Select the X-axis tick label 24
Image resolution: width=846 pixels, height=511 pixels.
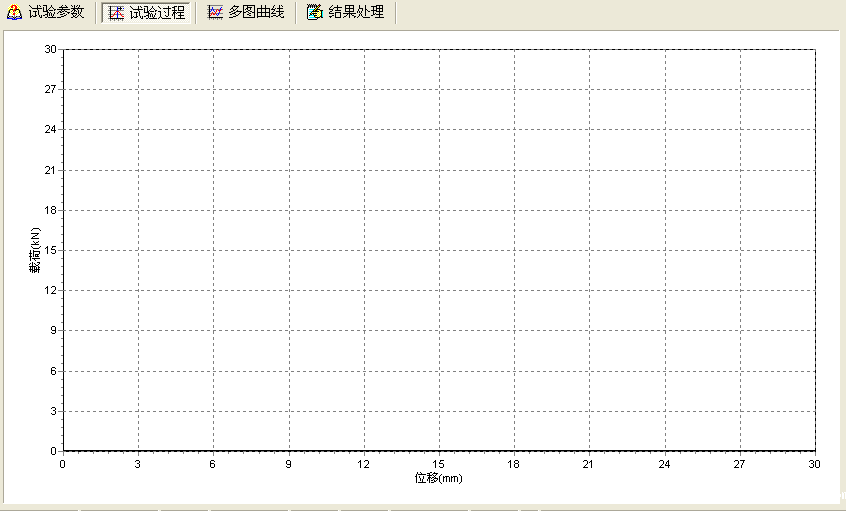tap(664, 464)
